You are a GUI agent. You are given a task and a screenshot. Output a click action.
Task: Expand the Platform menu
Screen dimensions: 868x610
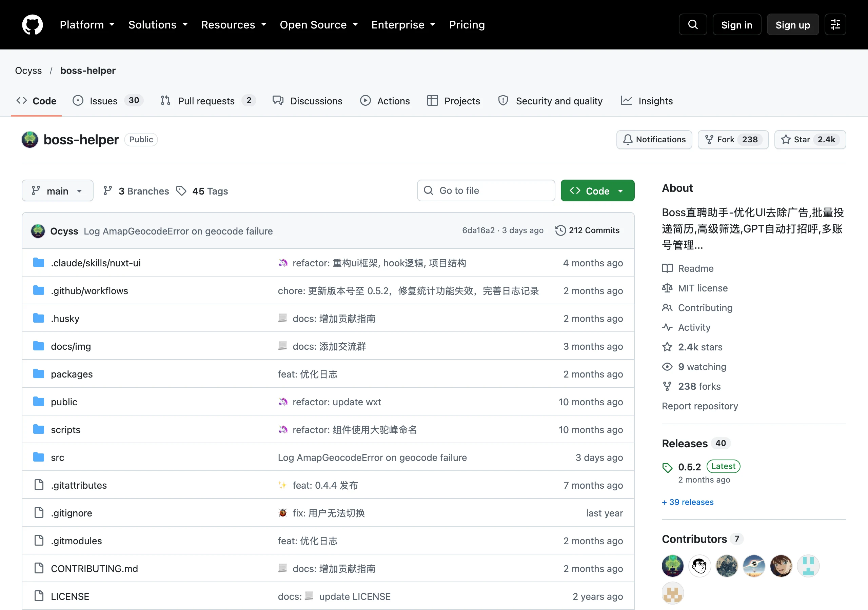click(87, 24)
